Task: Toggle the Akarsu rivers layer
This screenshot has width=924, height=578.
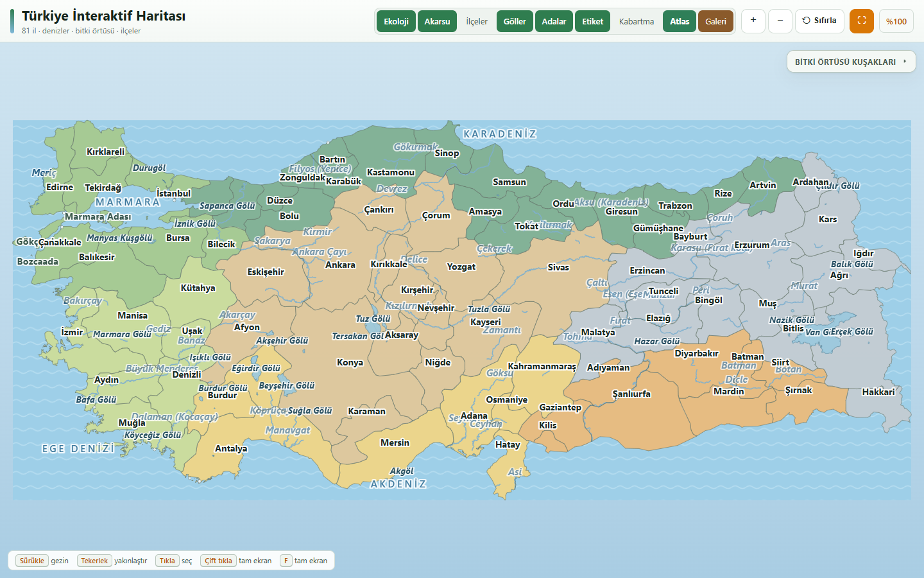Action: (438, 21)
